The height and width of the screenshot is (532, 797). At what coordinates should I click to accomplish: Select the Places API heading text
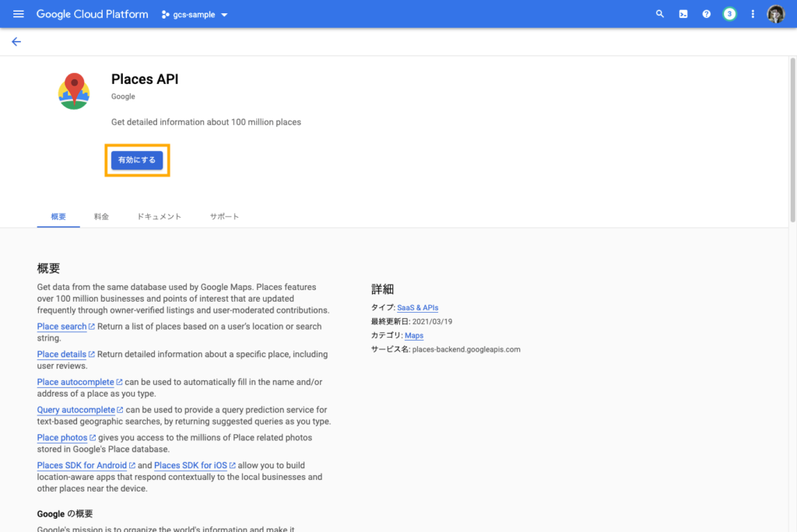pyautogui.click(x=145, y=79)
